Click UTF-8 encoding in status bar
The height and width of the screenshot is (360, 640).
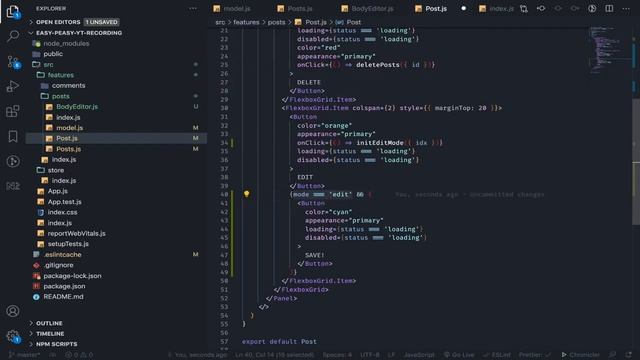(x=369, y=355)
